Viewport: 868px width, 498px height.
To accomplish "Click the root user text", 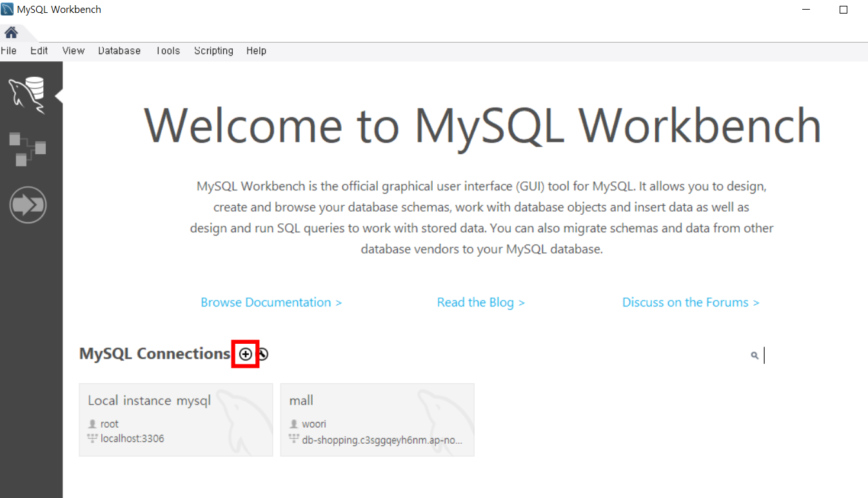I will 110,424.
